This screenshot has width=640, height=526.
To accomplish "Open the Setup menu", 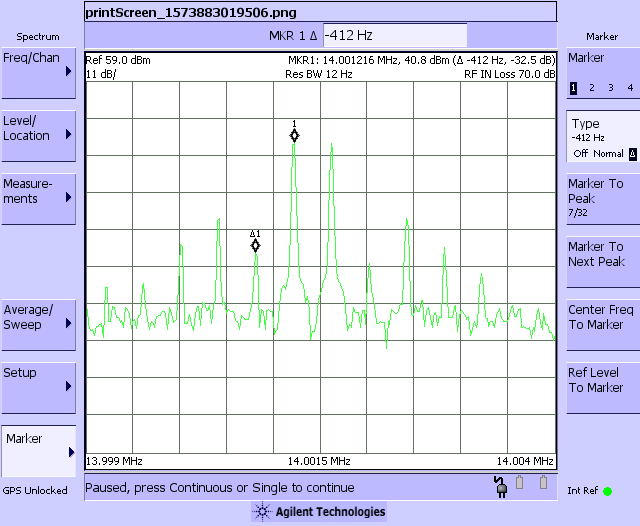I will (39, 388).
